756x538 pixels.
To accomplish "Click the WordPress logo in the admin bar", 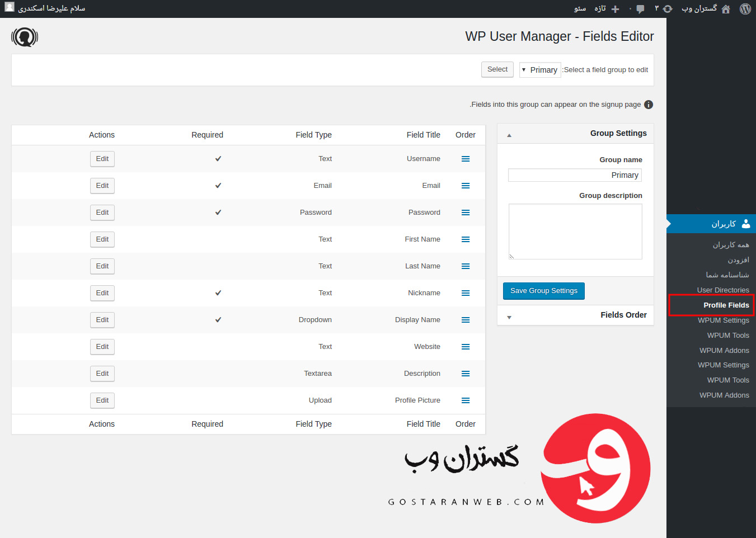I will coord(745,9).
